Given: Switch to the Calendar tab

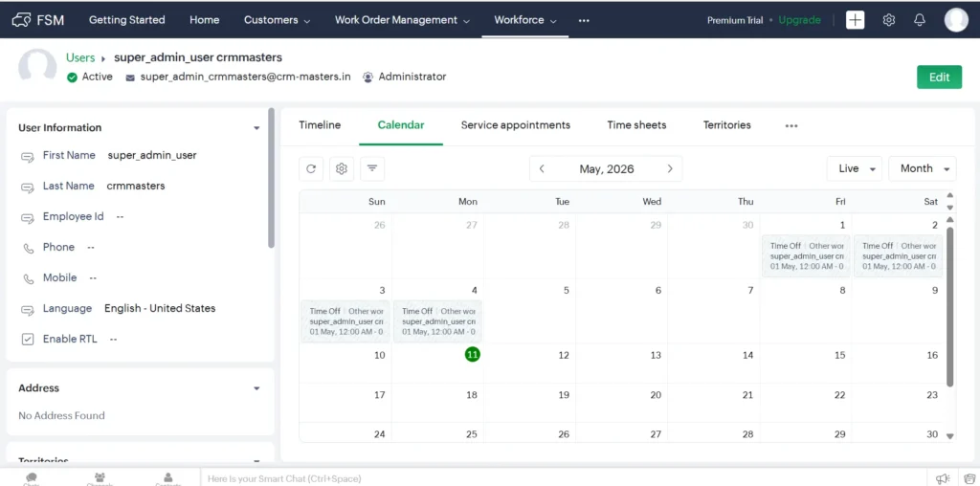Looking at the screenshot, I should pos(401,125).
